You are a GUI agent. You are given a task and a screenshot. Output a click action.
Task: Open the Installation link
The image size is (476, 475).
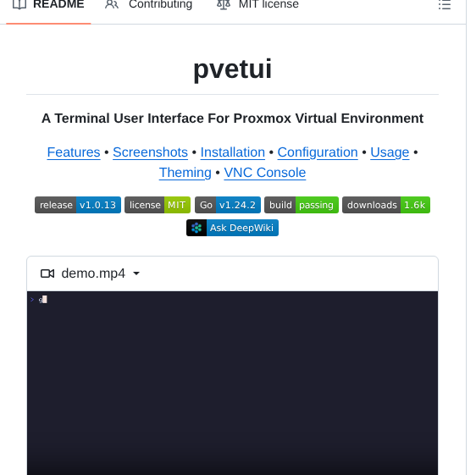233,152
